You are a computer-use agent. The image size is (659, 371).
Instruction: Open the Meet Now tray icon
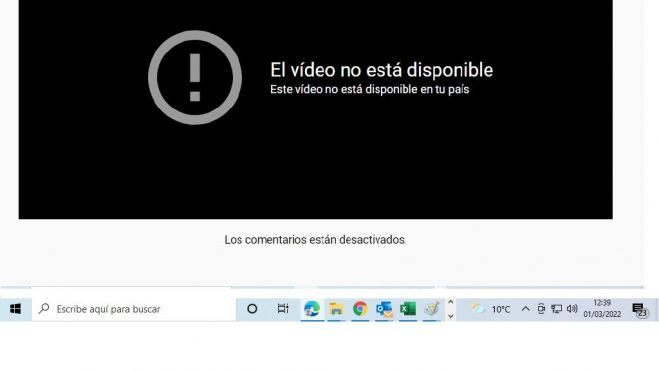pyautogui.click(x=541, y=309)
